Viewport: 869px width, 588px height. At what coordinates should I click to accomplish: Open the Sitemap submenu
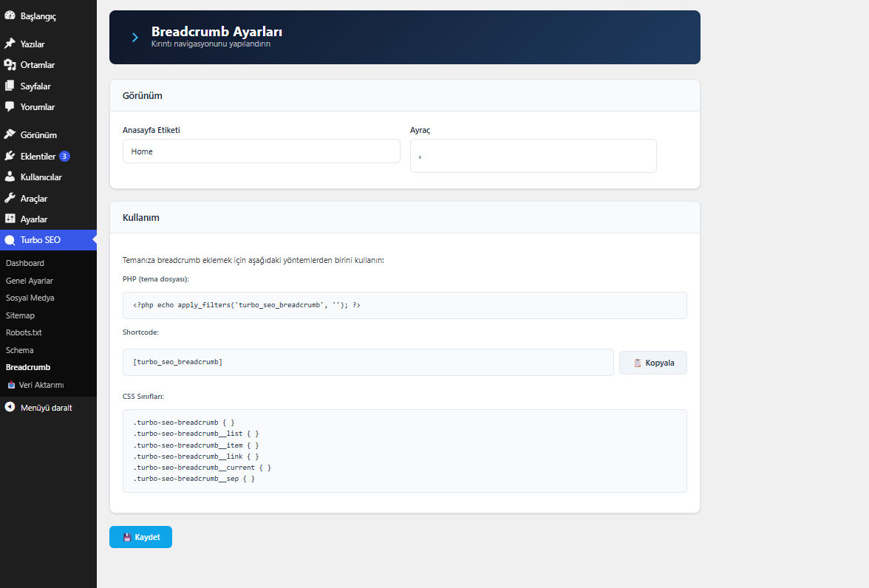click(20, 315)
